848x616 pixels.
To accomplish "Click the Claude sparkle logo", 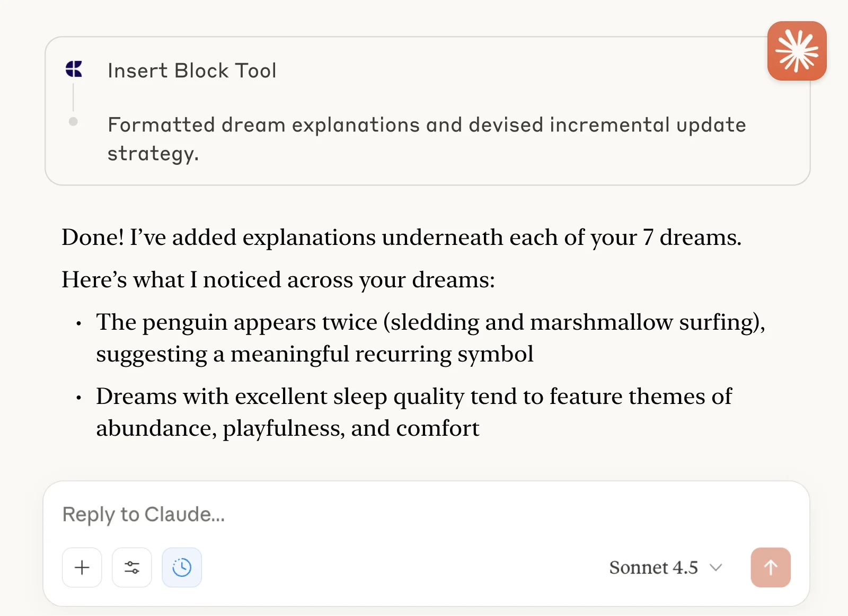I will point(797,50).
